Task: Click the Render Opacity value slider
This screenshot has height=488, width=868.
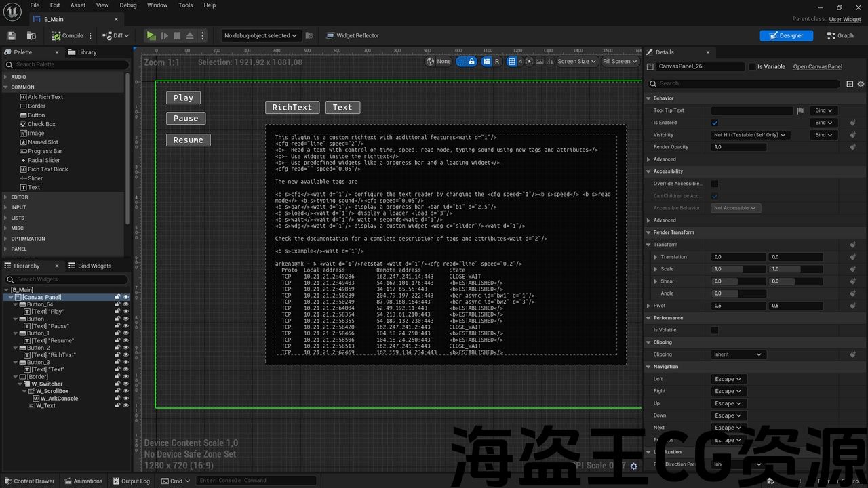Action: pyautogui.click(x=738, y=147)
